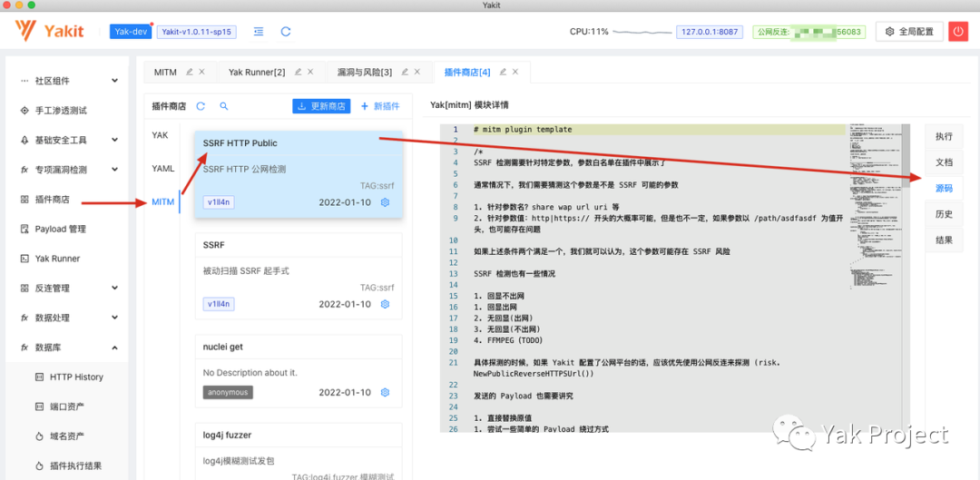The image size is (980, 480).
Task: Open the 源码 side tab
Action: (944, 188)
